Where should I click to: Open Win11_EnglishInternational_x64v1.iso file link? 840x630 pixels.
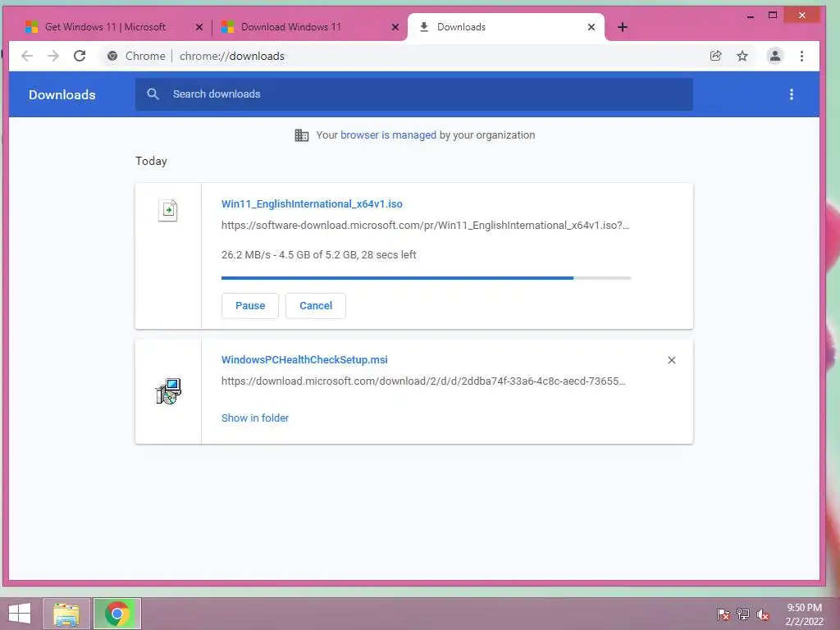pyautogui.click(x=312, y=203)
